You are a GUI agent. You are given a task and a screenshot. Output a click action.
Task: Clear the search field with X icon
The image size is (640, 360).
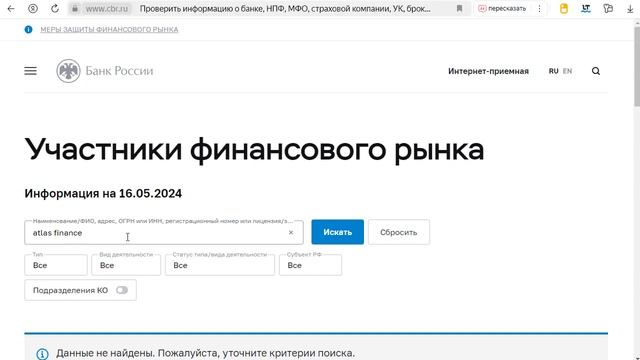[x=291, y=233]
